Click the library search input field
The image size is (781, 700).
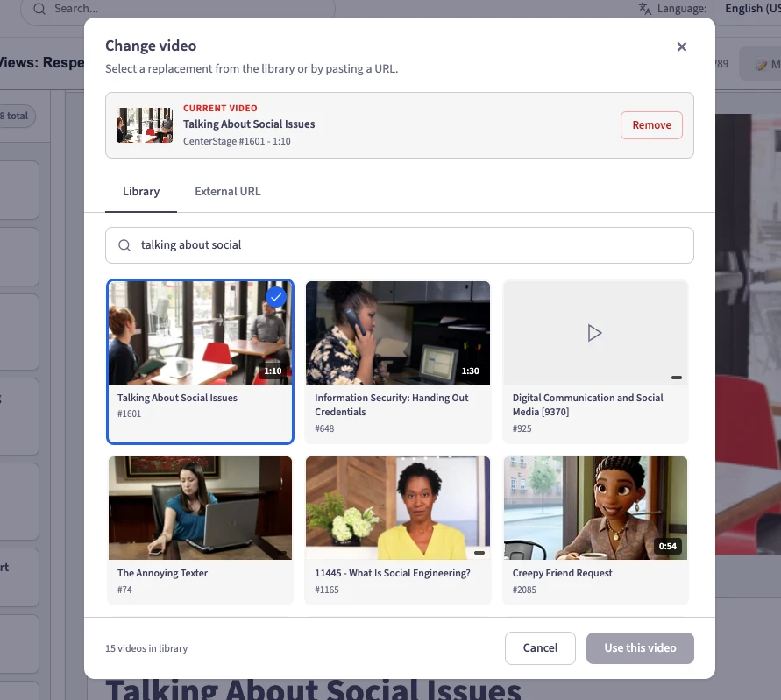400,245
